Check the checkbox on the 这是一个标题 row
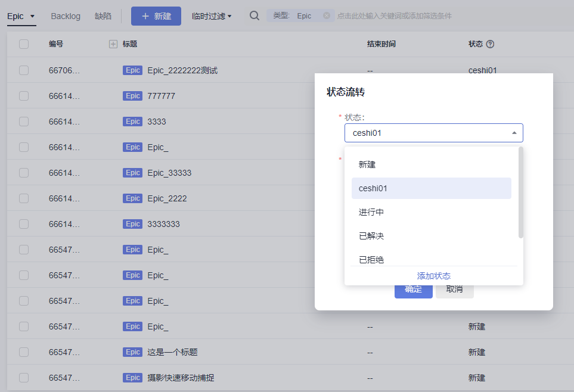Viewport: 574px width, 392px height. [x=24, y=352]
